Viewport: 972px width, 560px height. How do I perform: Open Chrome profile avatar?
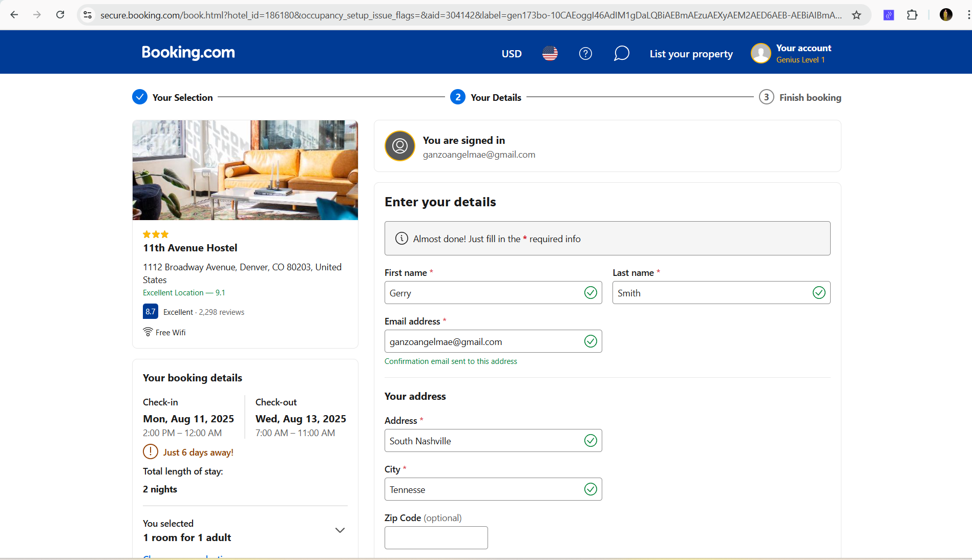point(946,15)
